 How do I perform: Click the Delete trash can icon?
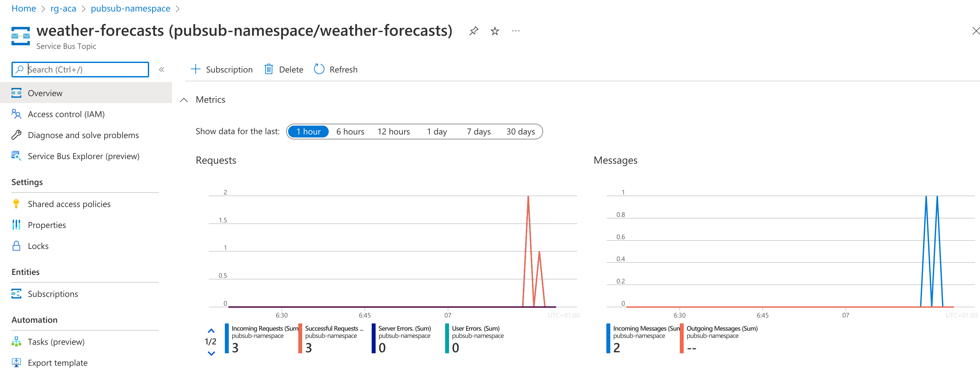pos(268,69)
